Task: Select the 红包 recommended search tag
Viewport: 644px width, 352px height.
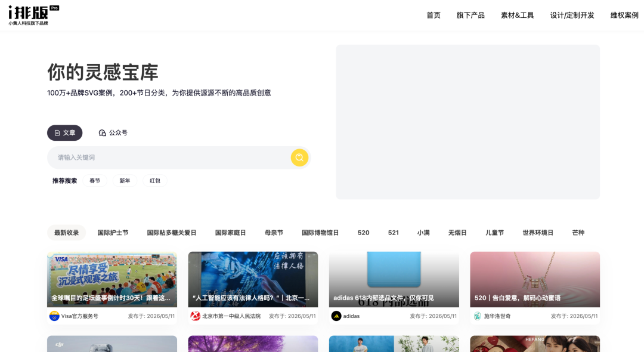Action: (x=155, y=181)
